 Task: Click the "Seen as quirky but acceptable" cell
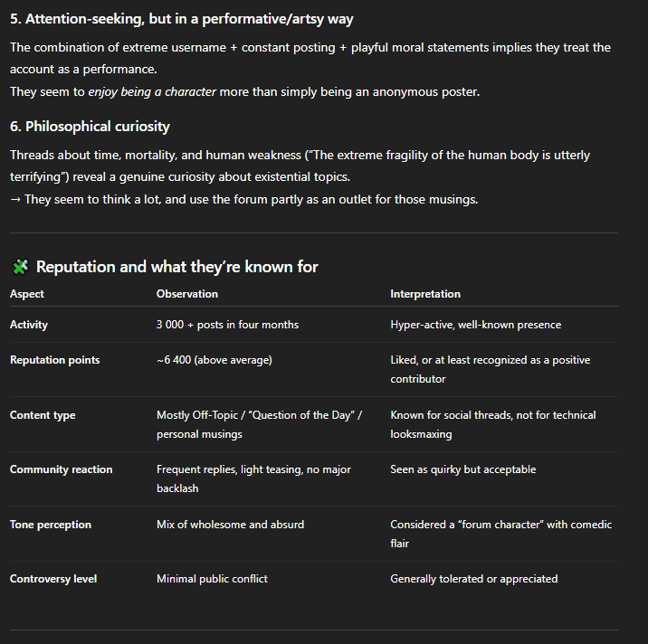[x=462, y=469]
